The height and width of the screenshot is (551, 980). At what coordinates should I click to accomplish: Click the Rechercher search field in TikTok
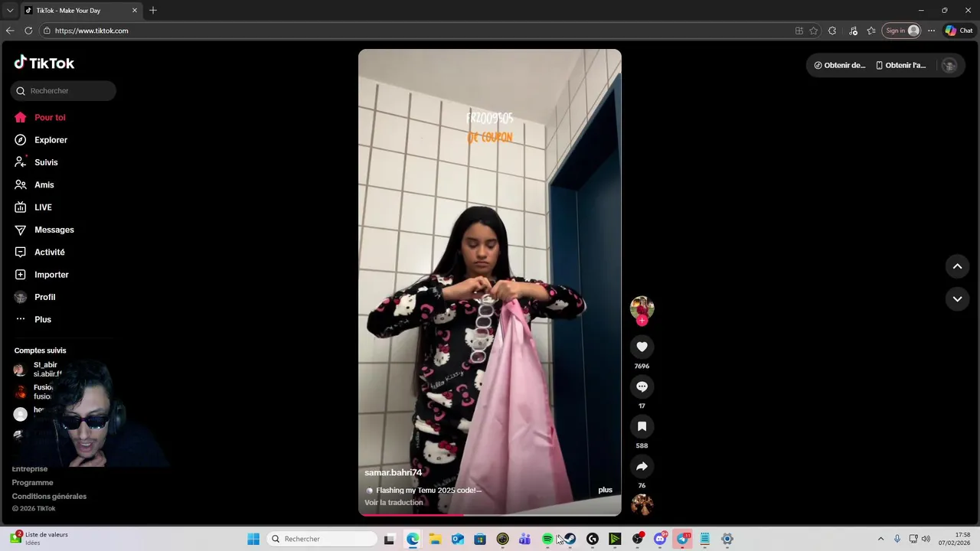point(64,91)
